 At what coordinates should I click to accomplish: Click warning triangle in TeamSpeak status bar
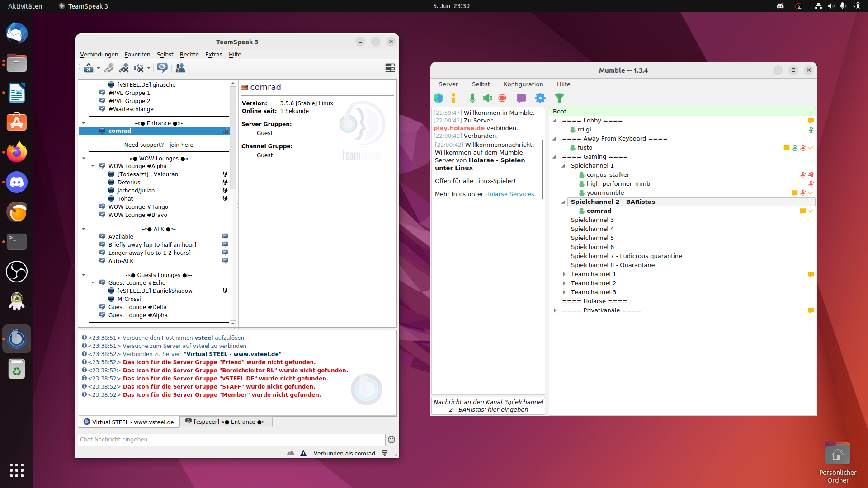click(x=303, y=453)
